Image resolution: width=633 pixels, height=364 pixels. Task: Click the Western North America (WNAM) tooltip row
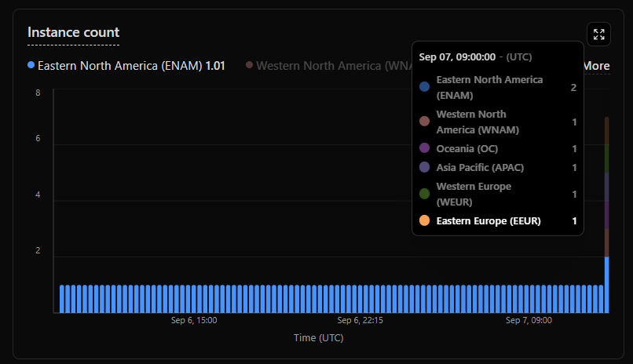(x=498, y=122)
